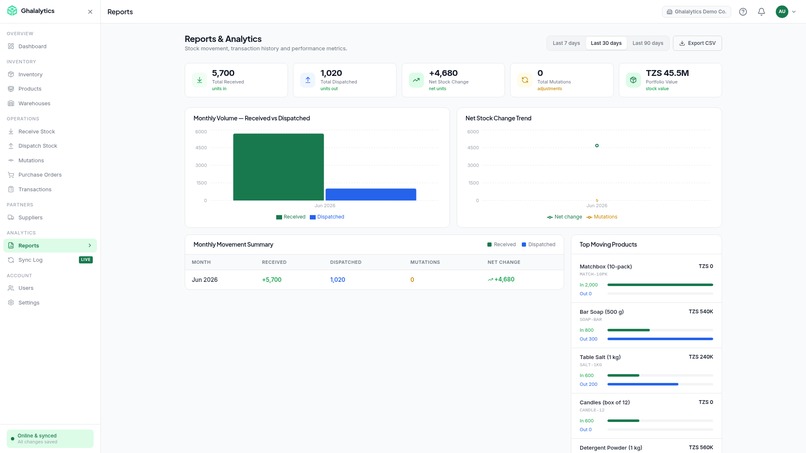Open the Dispatch Stock page
Image resolution: width=806 pixels, height=453 pixels.
(x=50, y=146)
